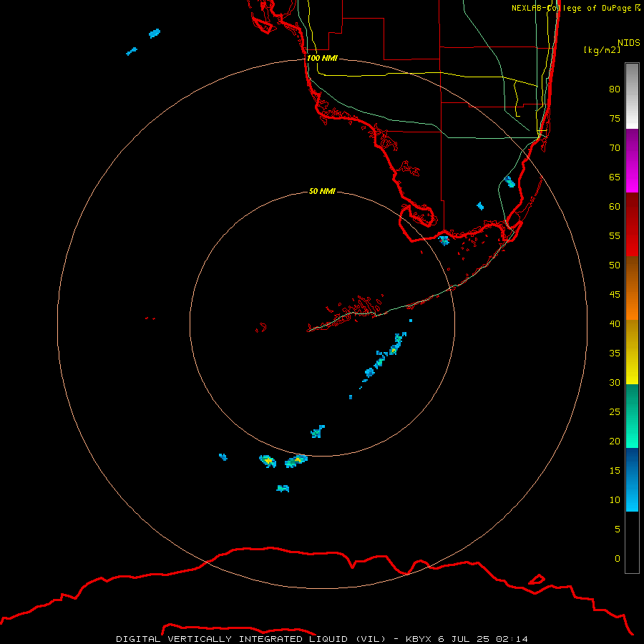The height and width of the screenshot is (644, 644).
Task: Click the 30 value on the scale
Action: (x=615, y=382)
